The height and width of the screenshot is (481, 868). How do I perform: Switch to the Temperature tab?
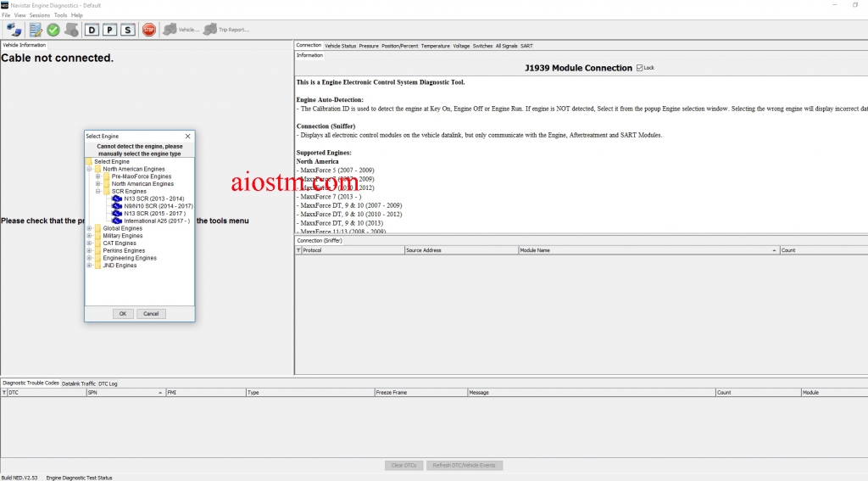(435, 46)
